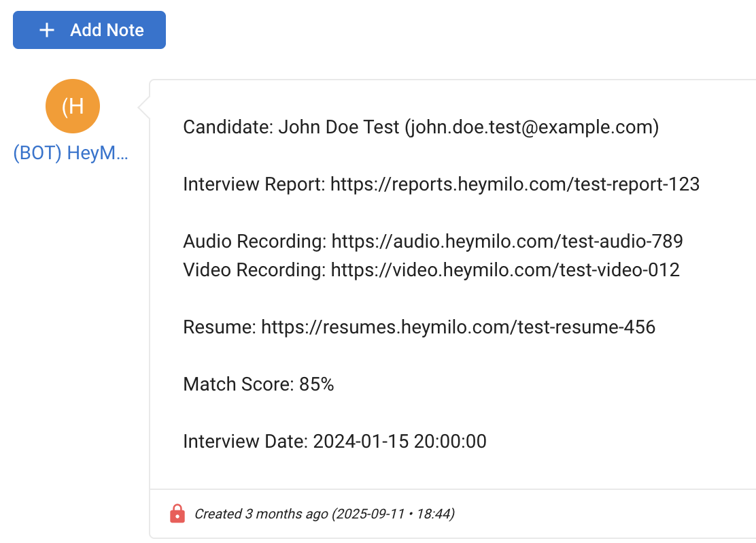
Task: Open the (BOT) HeyM... author link
Action: pyautogui.click(x=71, y=154)
